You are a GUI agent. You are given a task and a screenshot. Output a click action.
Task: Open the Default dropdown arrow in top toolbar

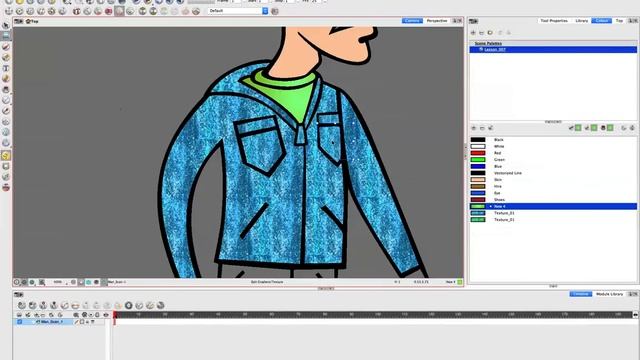pyautogui.click(x=265, y=11)
